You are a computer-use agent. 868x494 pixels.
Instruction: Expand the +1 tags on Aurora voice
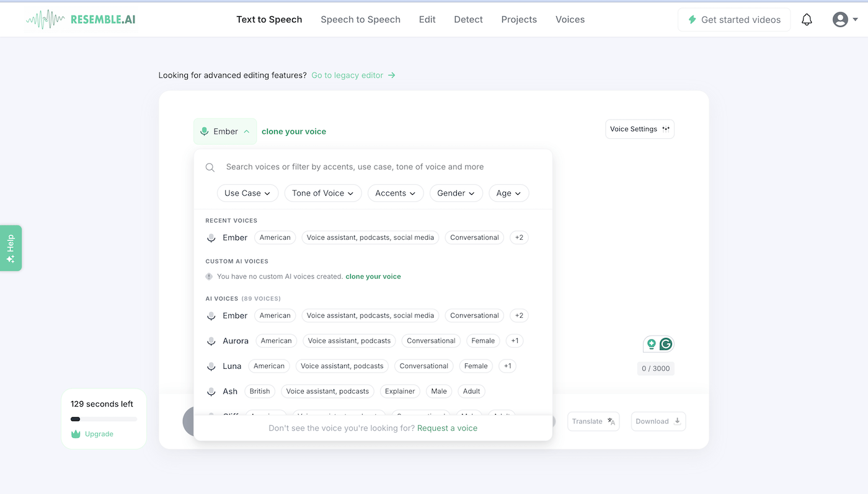[515, 341]
